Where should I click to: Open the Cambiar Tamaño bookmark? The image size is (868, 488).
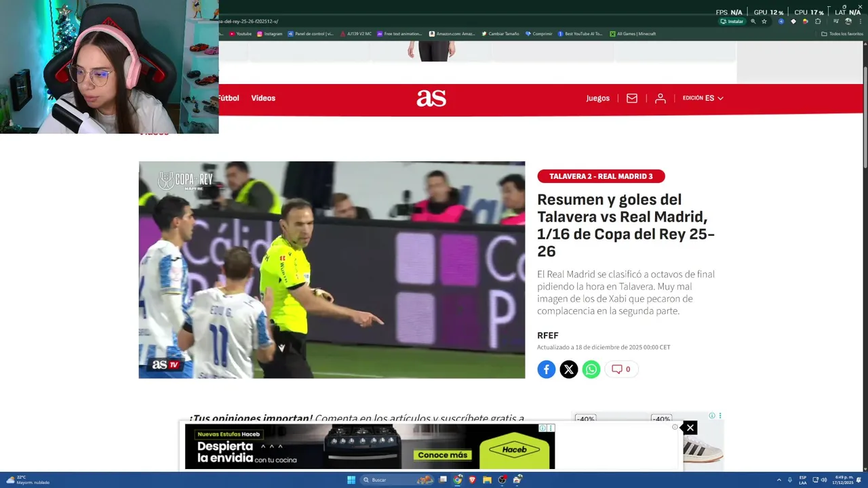tap(500, 34)
